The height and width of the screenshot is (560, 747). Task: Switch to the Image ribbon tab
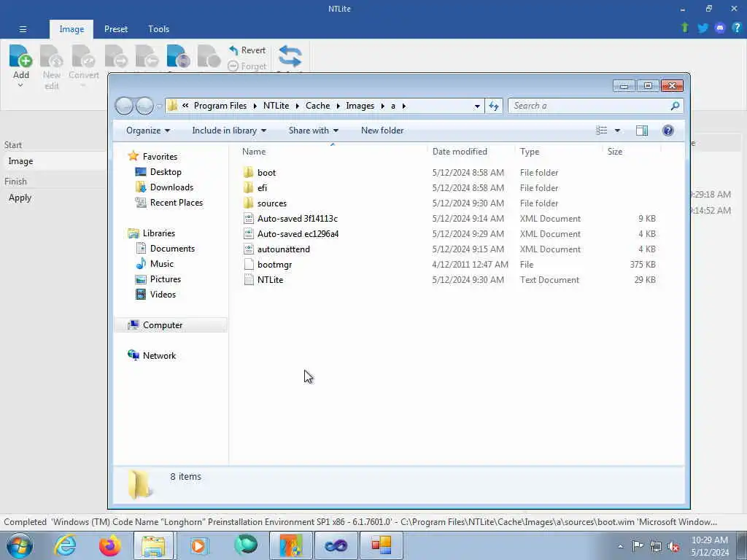point(71,29)
